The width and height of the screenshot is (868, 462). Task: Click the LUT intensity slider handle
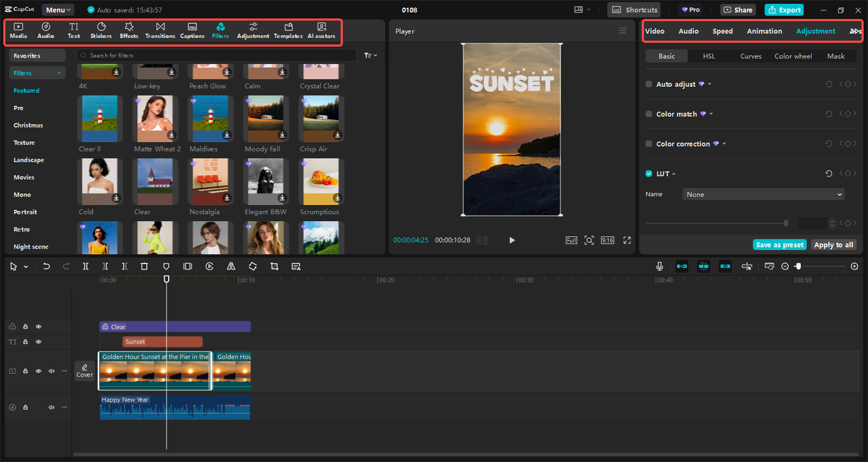(786, 223)
